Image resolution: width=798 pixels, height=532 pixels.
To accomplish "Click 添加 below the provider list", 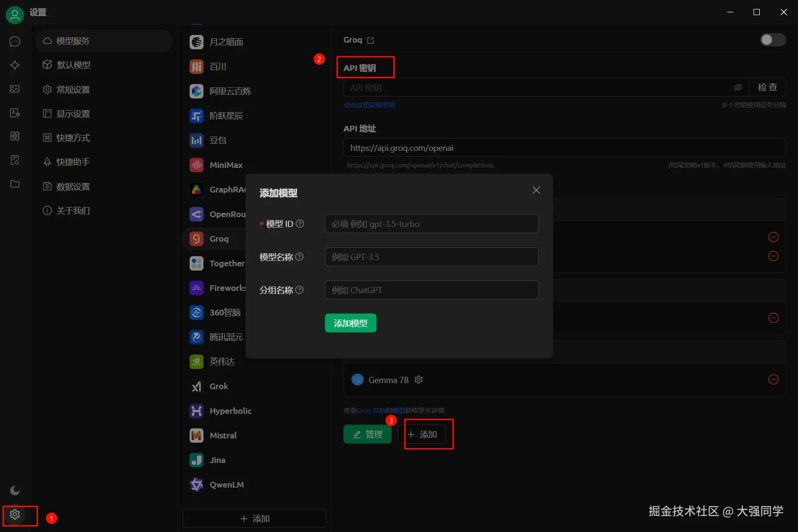I will tap(254, 518).
